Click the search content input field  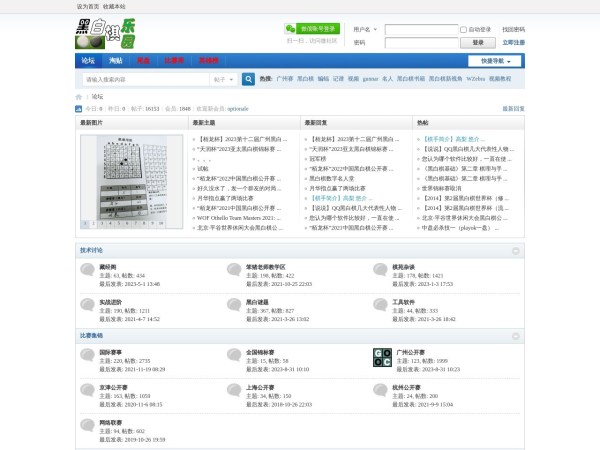click(145, 79)
